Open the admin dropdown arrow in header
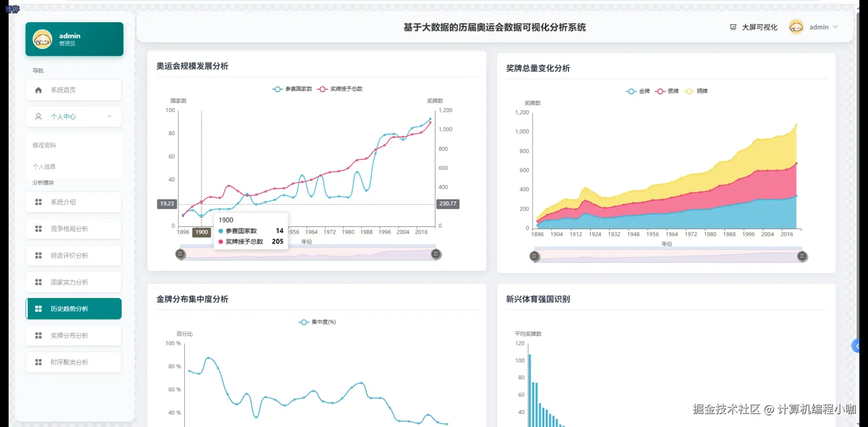 click(x=835, y=27)
